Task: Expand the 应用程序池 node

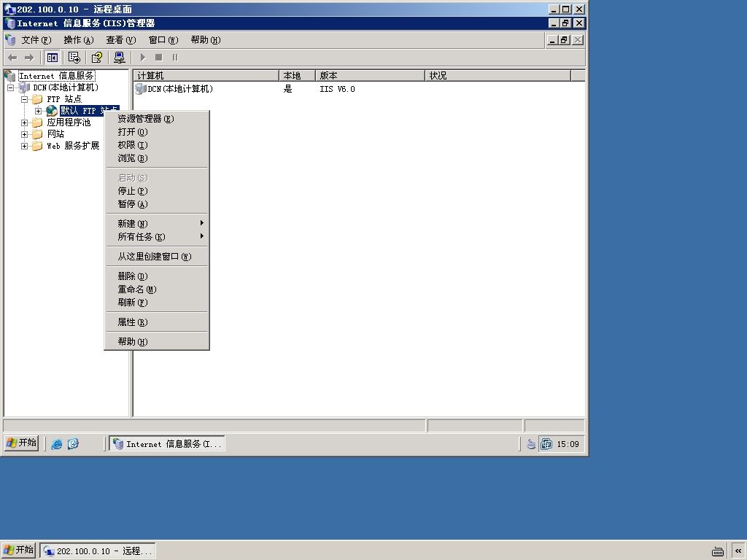Action: [24, 122]
